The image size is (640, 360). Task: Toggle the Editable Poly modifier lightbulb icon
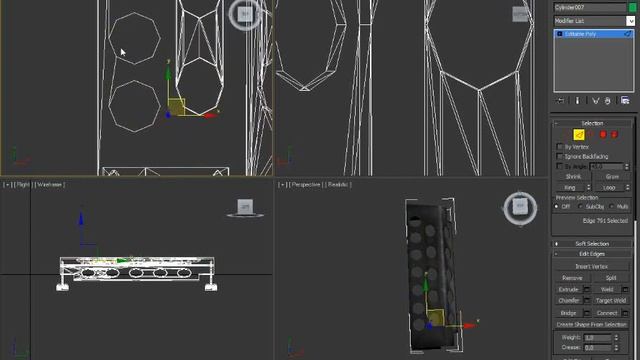coord(560,34)
